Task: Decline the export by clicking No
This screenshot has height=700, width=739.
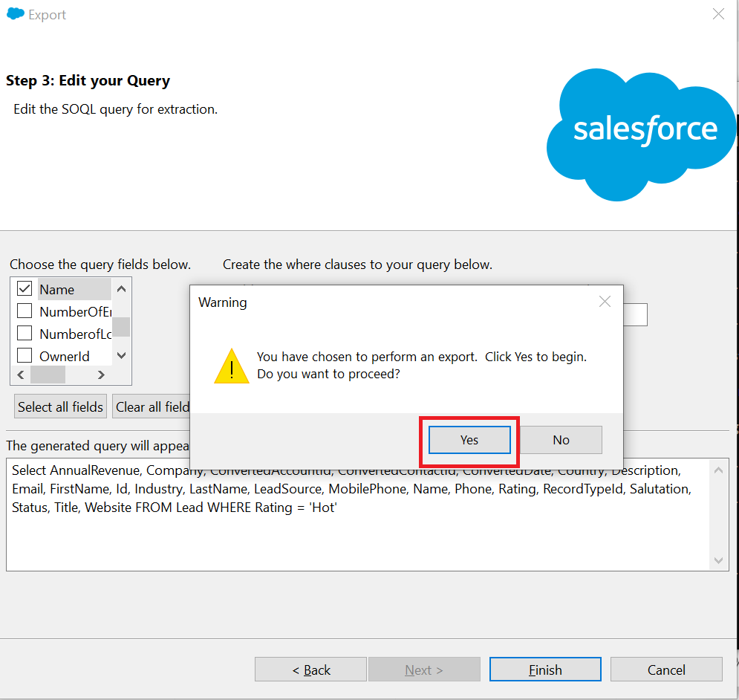Action: pos(561,440)
